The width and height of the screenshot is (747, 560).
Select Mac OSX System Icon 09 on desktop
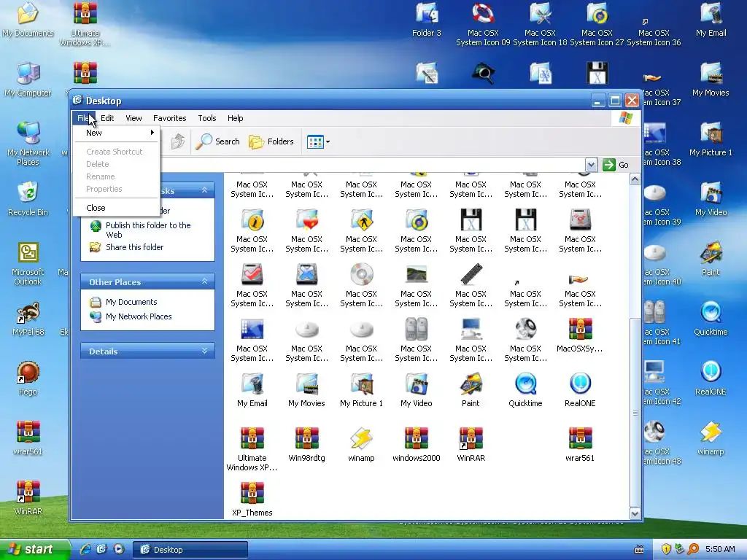483,24
